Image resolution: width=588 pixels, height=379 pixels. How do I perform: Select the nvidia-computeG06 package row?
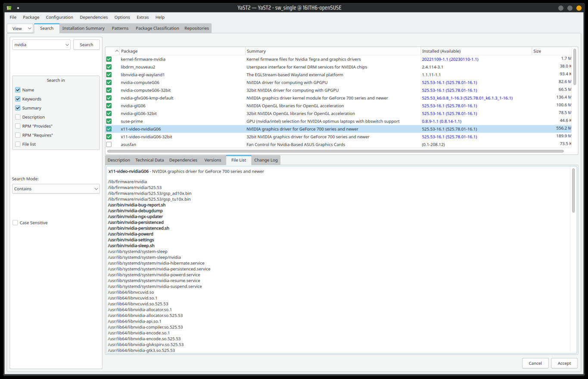(339, 82)
